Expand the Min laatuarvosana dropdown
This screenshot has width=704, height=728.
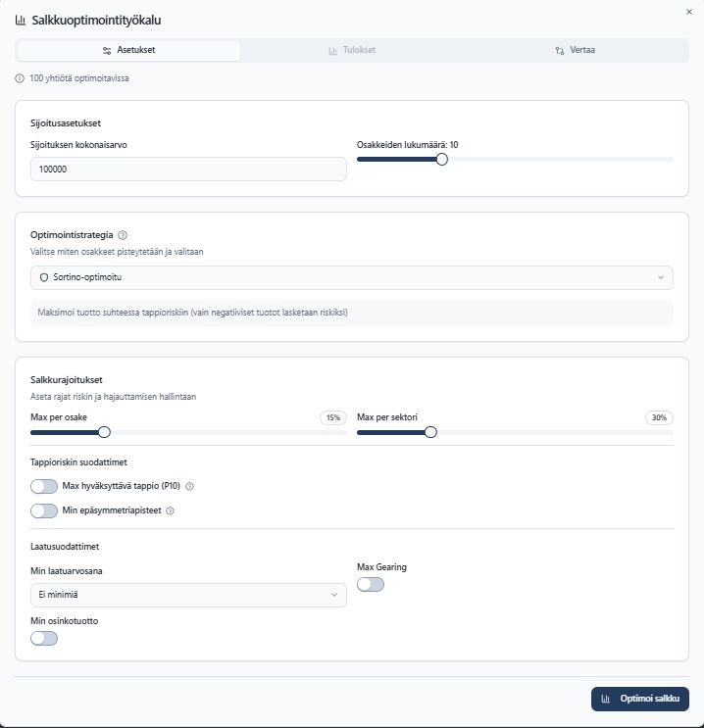[188, 595]
